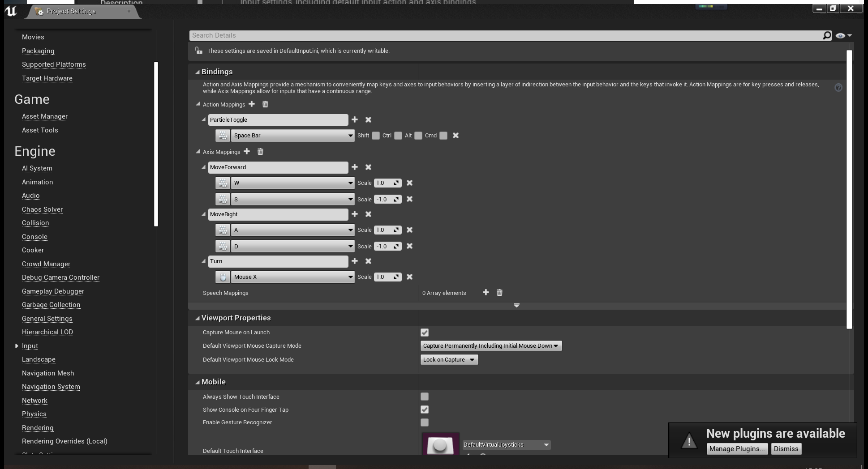
Task: Open the Navigation Mesh link
Action: [x=48, y=373]
